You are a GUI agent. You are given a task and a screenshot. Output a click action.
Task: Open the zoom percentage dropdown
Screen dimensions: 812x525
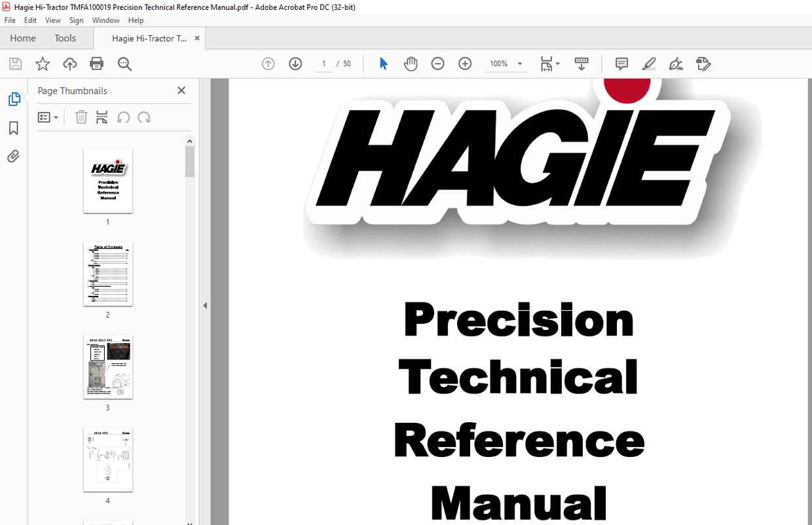(x=519, y=63)
